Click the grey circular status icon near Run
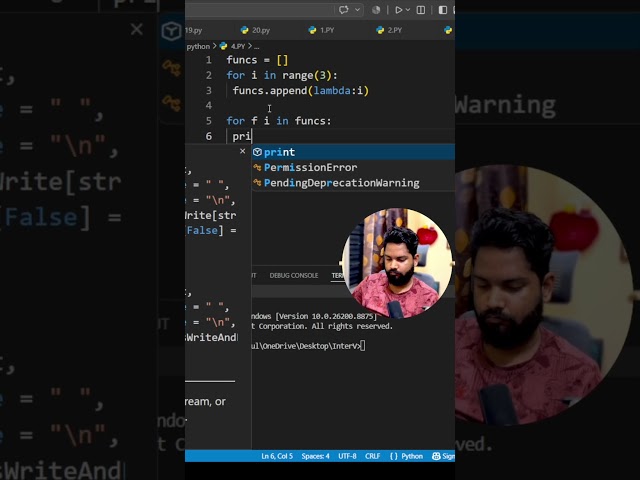640x480 pixels. click(x=376, y=10)
